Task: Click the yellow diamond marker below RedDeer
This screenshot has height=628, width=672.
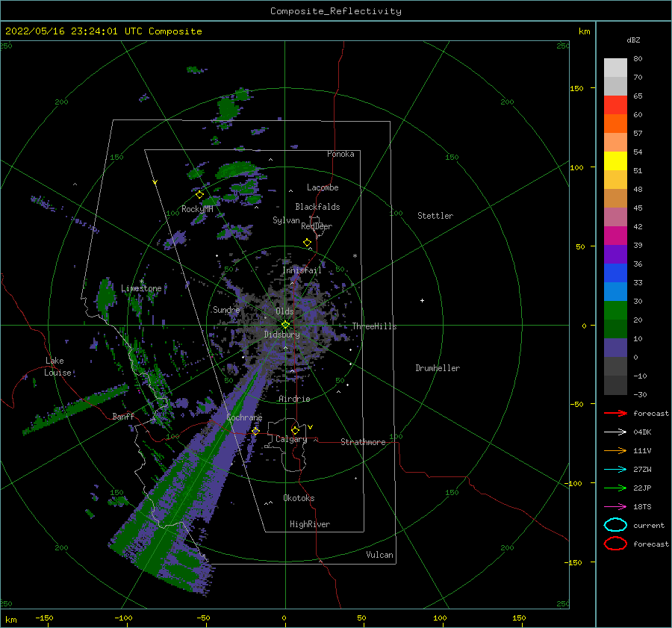Action: (307, 243)
